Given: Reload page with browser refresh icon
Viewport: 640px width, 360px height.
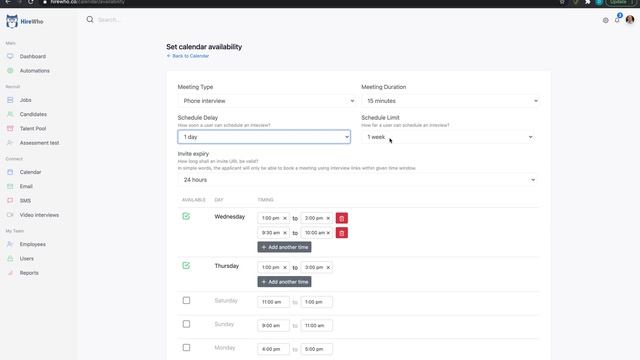Looking at the screenshot, I should point(31,2).
